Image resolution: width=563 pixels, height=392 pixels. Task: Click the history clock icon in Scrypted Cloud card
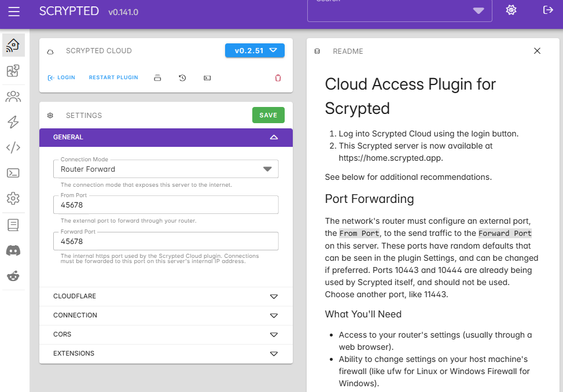[182, 77]
